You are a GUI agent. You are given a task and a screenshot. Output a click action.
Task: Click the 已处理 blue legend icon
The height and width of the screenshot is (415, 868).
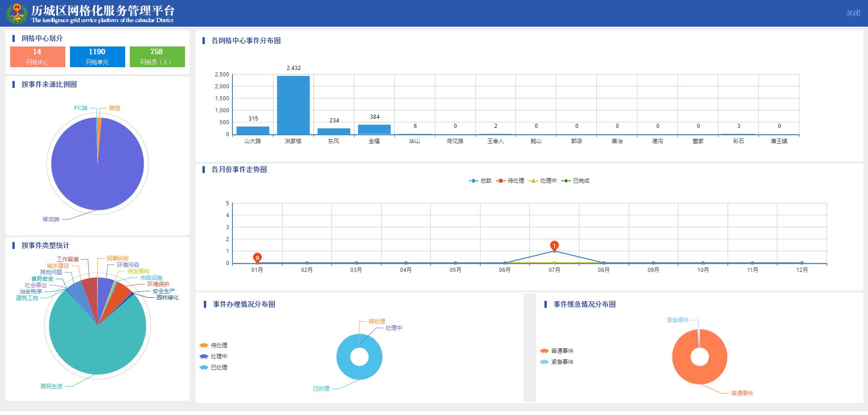click(x=204, y=368)
